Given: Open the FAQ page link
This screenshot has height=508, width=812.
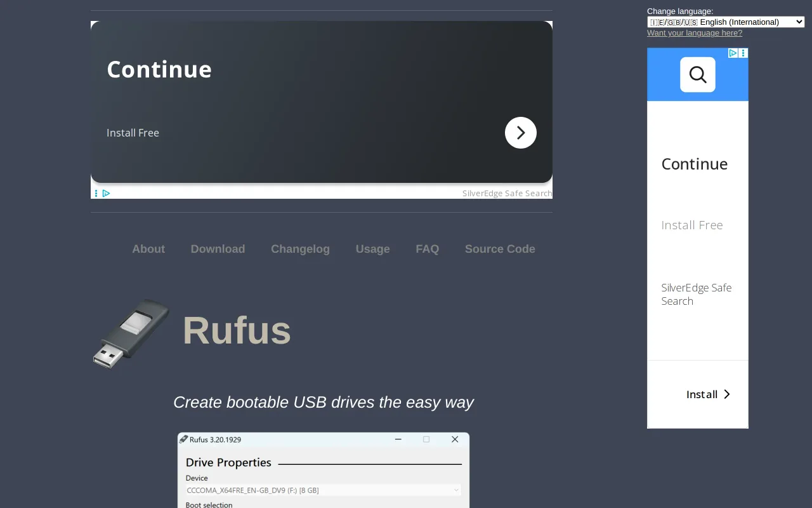Looking at the screenshot, I should pyautogui.click(x=428, y=249).
